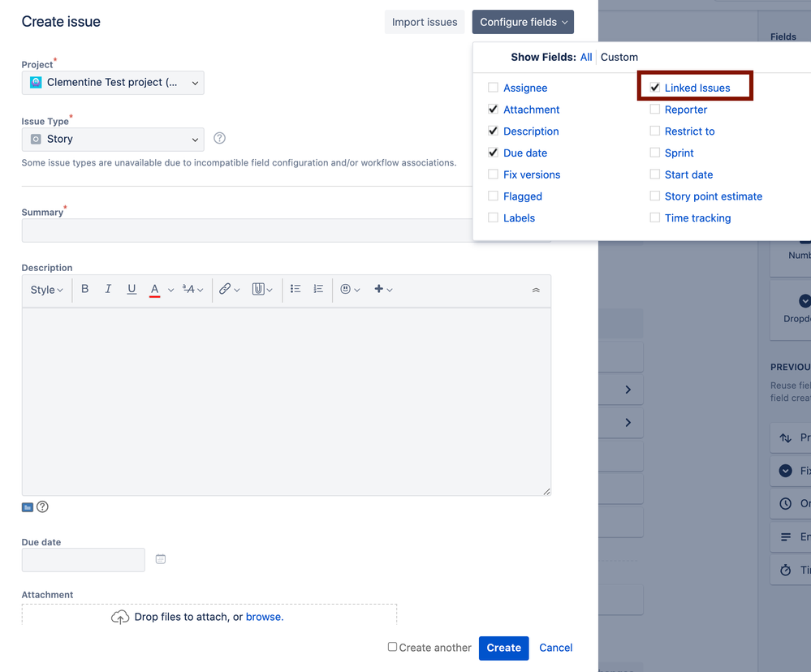Screen dimensions: 811x672
Task: Show All fields tab
Action: tap(586, 58)
